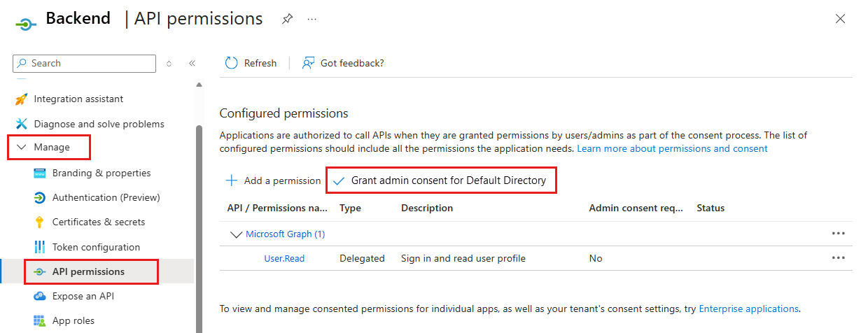Click the API permissions sidebar icon
Image resolution: width=868 pixels, height=333 pixels.
(x=40, y=271)
